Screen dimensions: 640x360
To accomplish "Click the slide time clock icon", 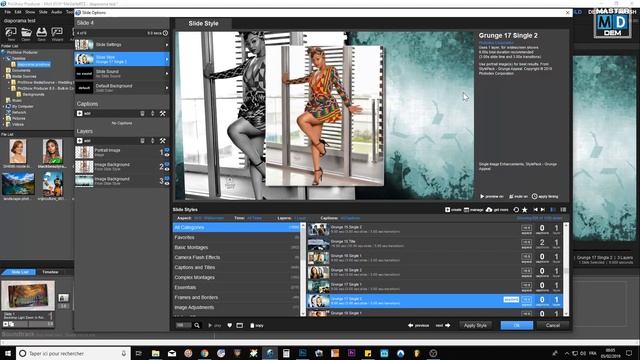I will pos(165,33).
